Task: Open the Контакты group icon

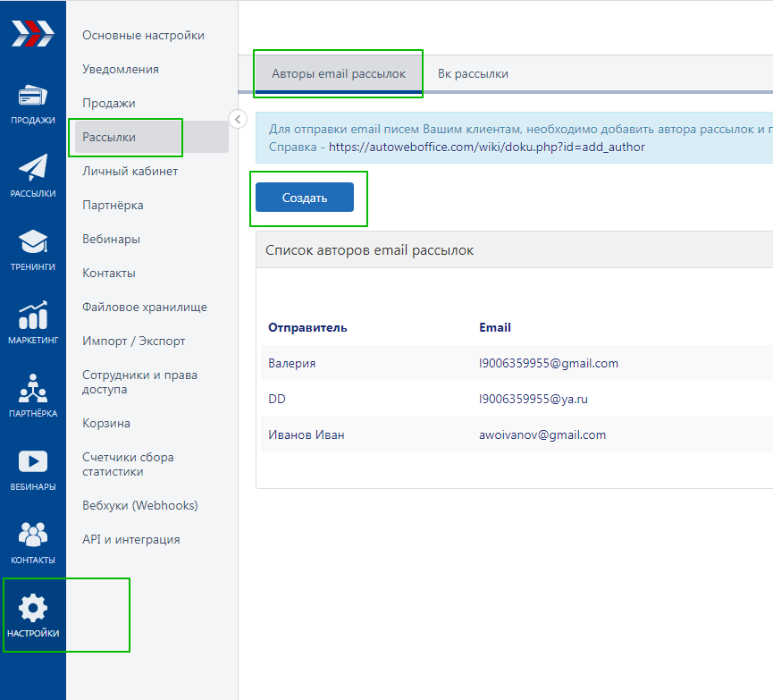Action: point(33,535)
